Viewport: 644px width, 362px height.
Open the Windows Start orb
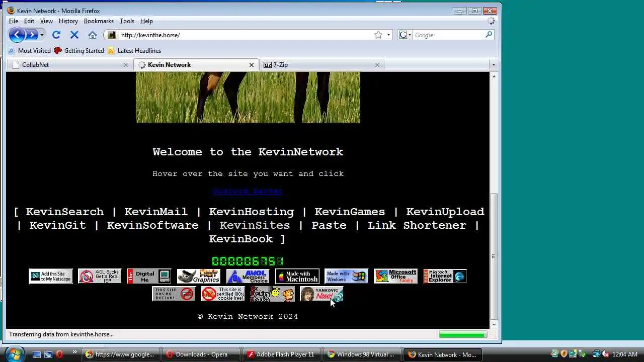tap(14, 353)
